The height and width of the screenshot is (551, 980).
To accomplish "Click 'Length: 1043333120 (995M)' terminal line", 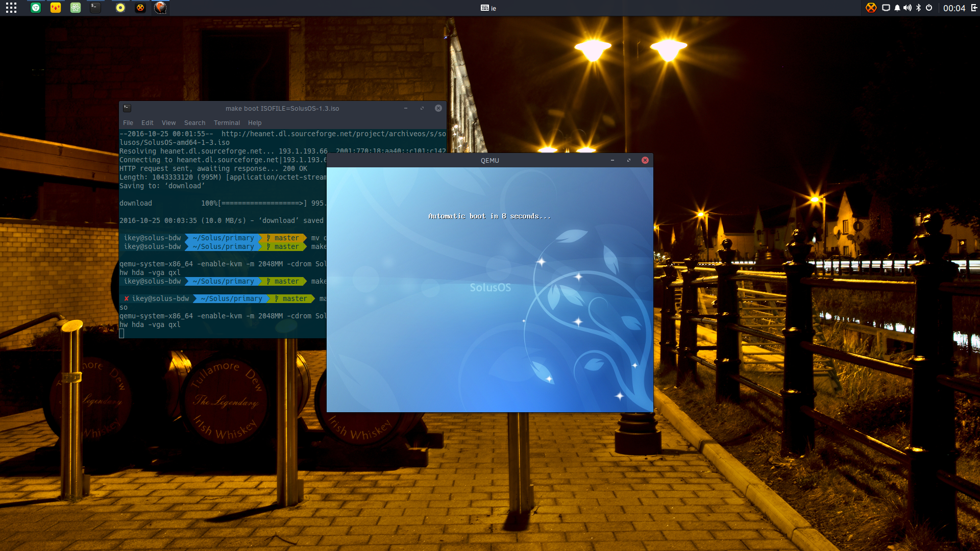I will click(223, 178).
